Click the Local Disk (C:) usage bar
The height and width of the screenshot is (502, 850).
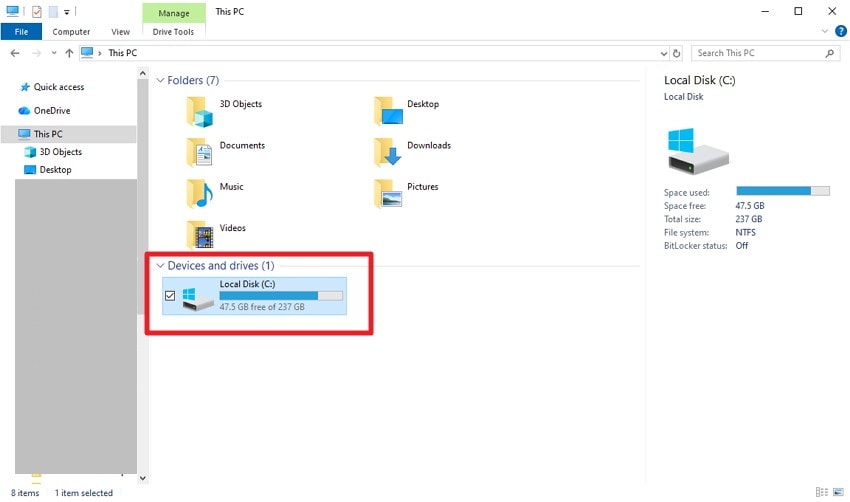[281, 295]
